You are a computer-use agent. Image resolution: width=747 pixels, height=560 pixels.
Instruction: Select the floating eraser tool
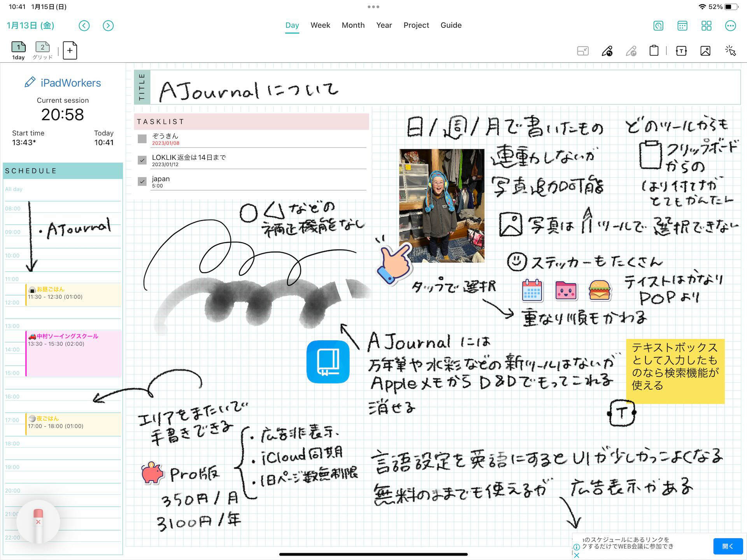click(x=38, y=521)
